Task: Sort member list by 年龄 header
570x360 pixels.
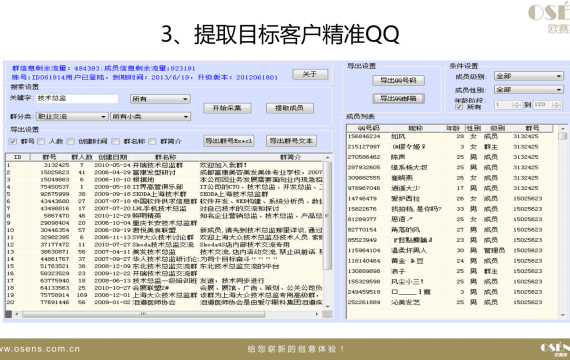Action: coord(453,128)
